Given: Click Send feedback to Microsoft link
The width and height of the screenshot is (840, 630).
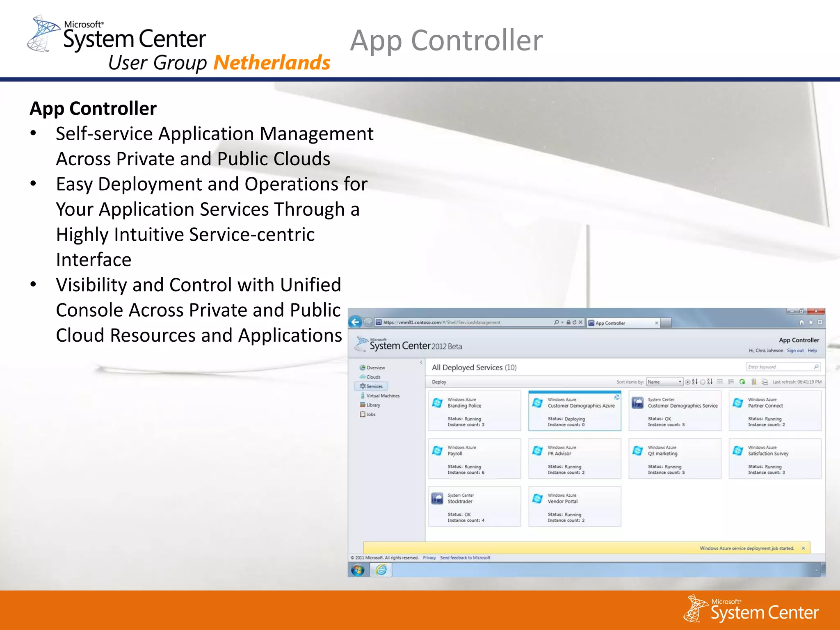Looking at the screenshot, I should [465, 558].
